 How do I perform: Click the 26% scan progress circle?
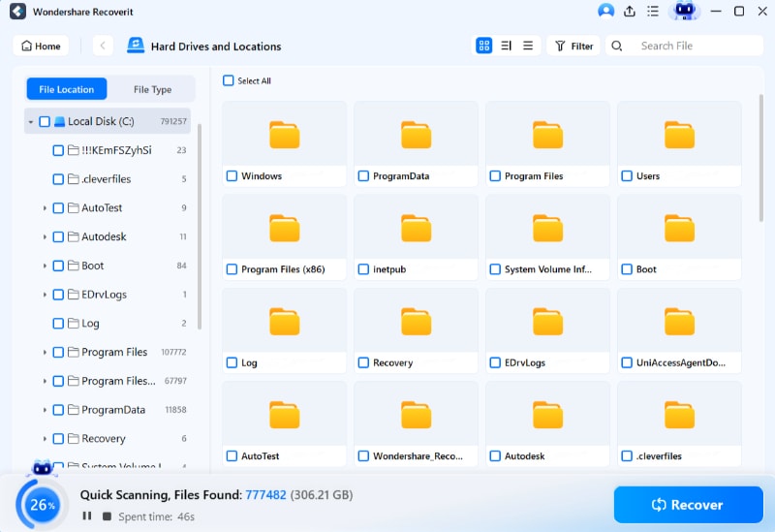[42, 505]
